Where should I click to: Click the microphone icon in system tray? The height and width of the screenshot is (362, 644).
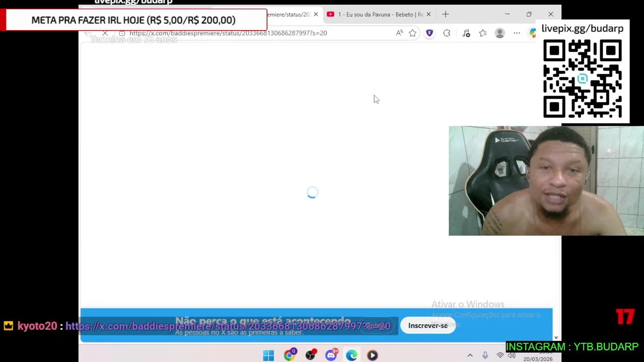pos(485,355)
